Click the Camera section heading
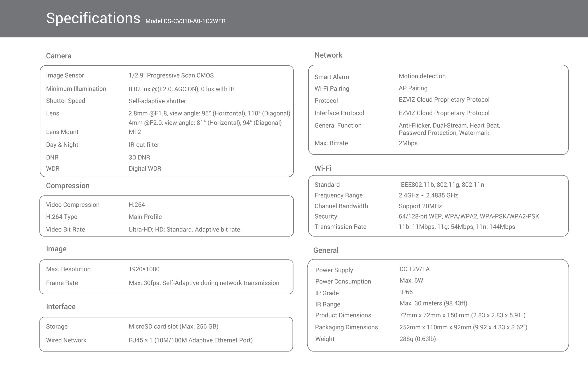 [x=59, y=56]
